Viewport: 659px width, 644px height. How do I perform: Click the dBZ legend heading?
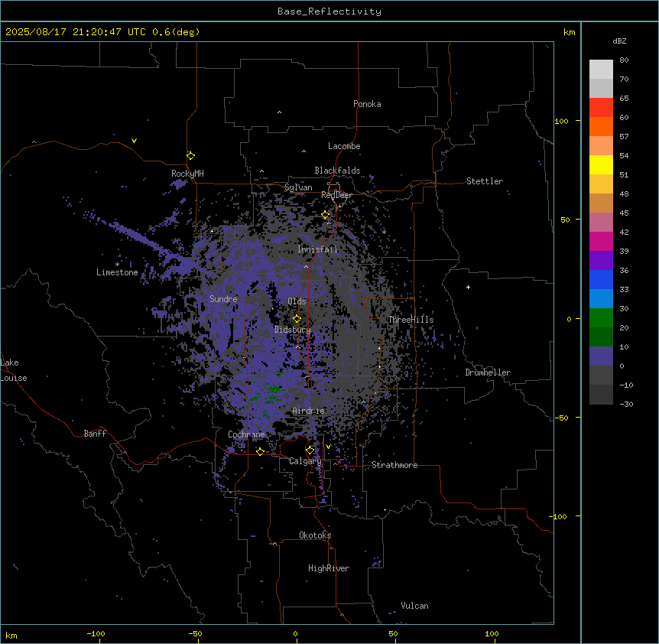(619, 41)
